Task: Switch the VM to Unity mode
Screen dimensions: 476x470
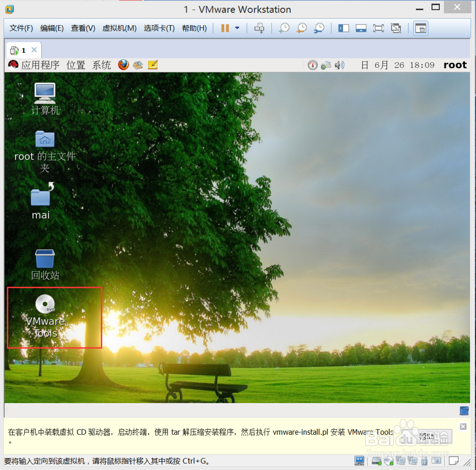Action: pos(396,28)
